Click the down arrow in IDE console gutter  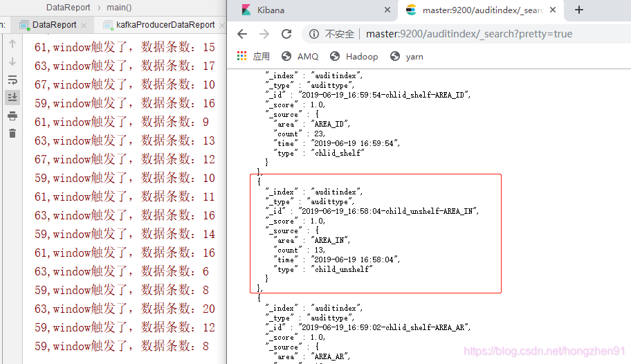point(12,62)
